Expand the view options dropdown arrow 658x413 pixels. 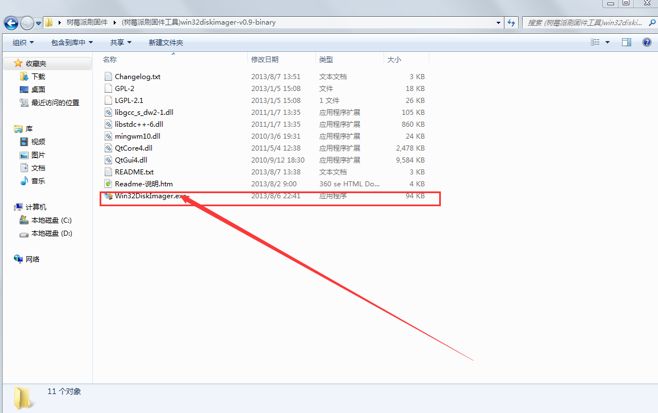[607, 42]
